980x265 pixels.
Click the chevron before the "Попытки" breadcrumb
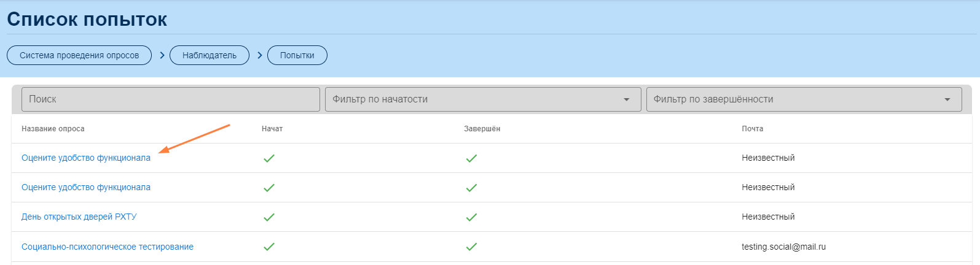(259, 55)
